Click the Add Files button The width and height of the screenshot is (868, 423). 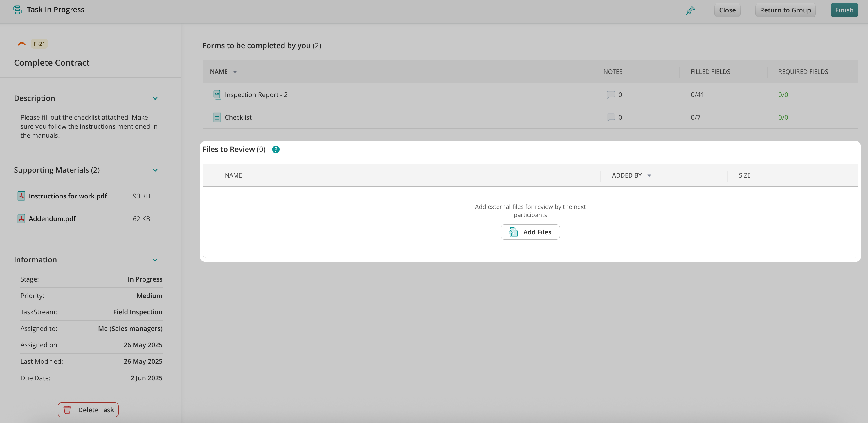coord(530,232)
